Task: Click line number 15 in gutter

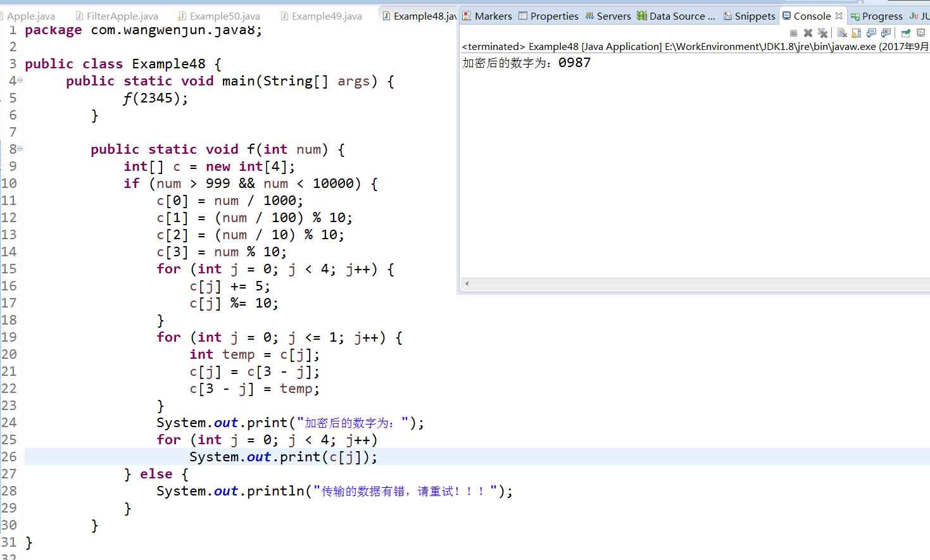Action: (9, 269)
